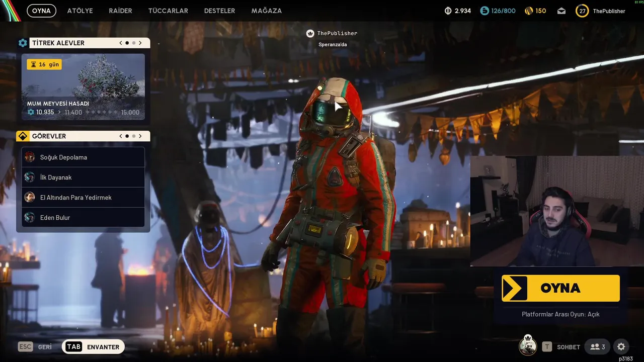Click the ESC GERİ back button
The width and height of the screenshot is (644, 362).
tap(35, 347)
